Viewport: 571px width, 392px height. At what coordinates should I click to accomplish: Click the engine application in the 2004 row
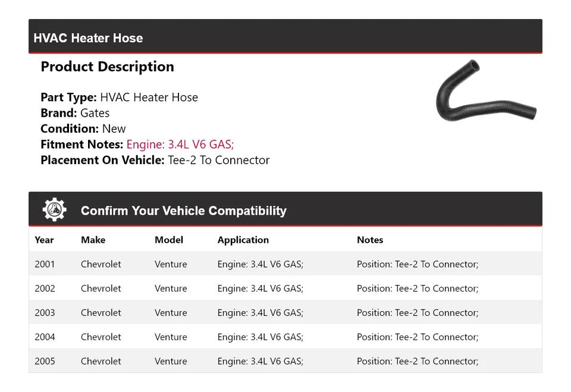260,337
